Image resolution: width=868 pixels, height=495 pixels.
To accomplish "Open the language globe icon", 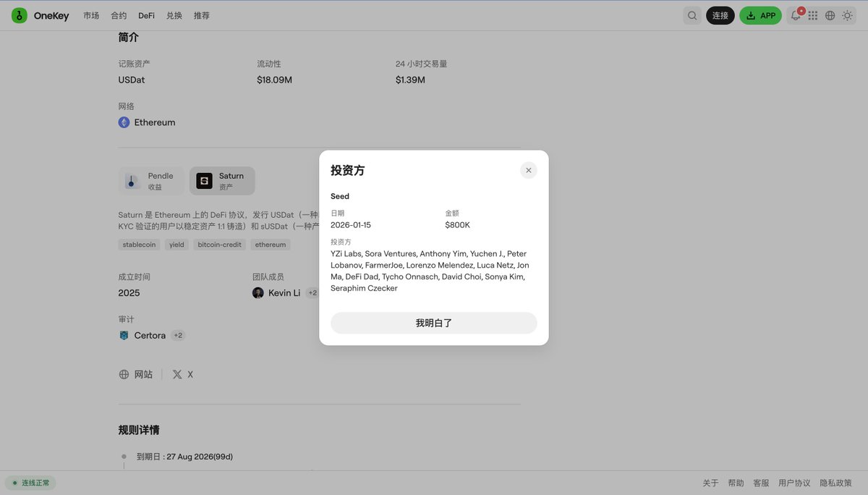I will pos(830,15).
